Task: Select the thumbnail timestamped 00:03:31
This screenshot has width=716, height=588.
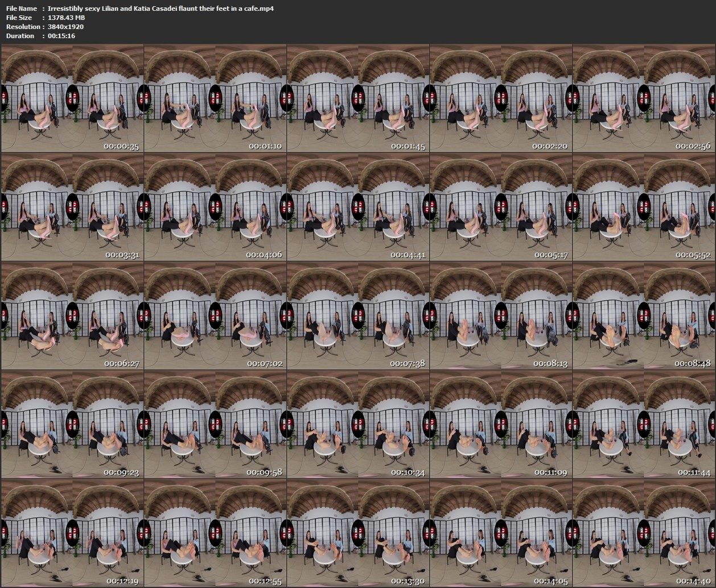Action: click(72, 207)
